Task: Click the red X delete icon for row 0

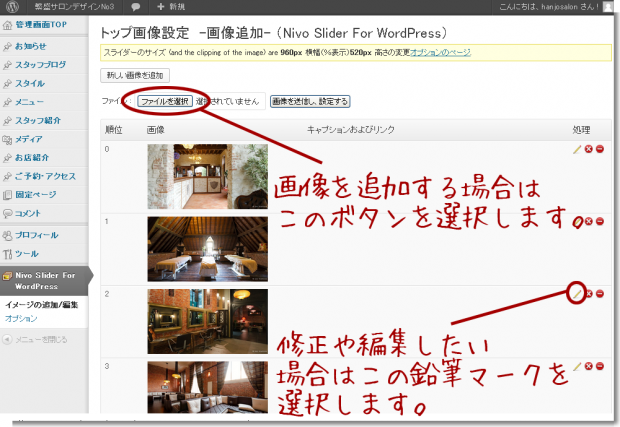Action: pyautogui.click(x=589, y=149)
